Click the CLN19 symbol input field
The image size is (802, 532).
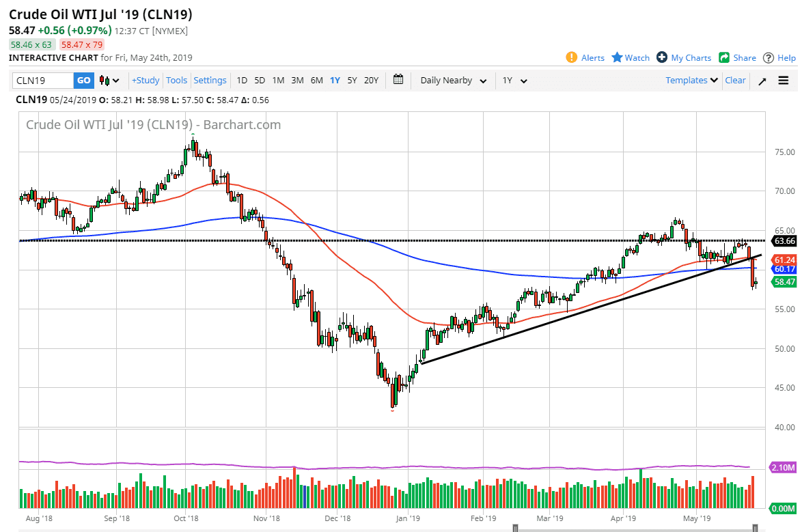43,81
